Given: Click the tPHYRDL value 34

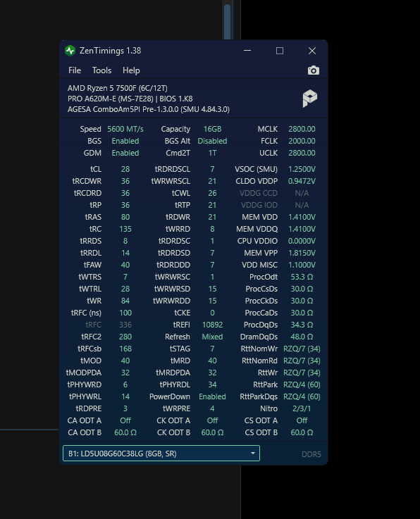Looking at the screenshot, I should click(x=212, y=384).
